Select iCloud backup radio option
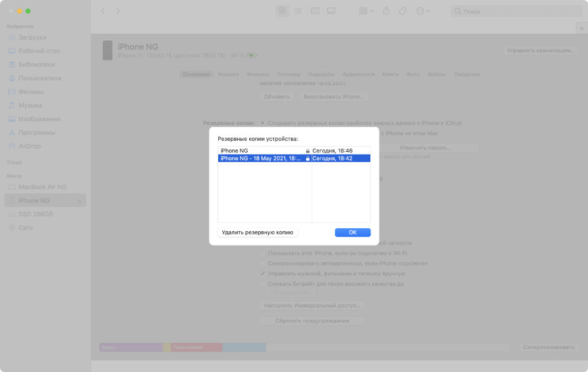 click(x=263, y=123)
